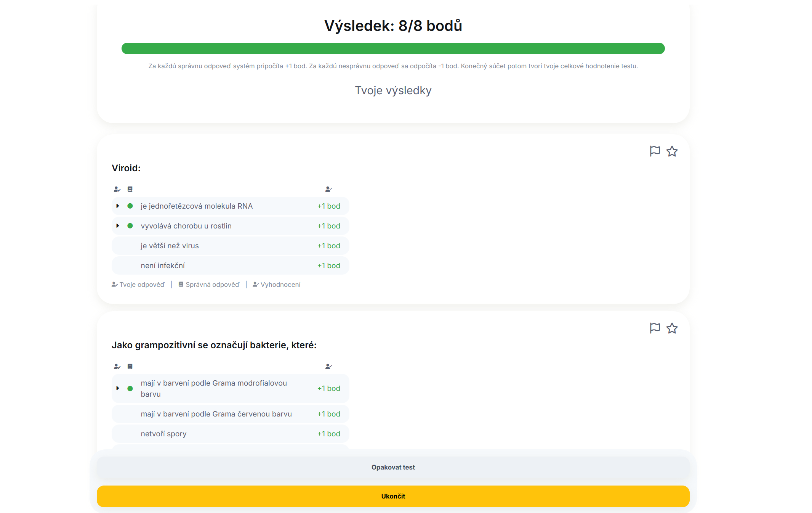Click evaluation icon above Viroid scores

click(x=328, y=189)
